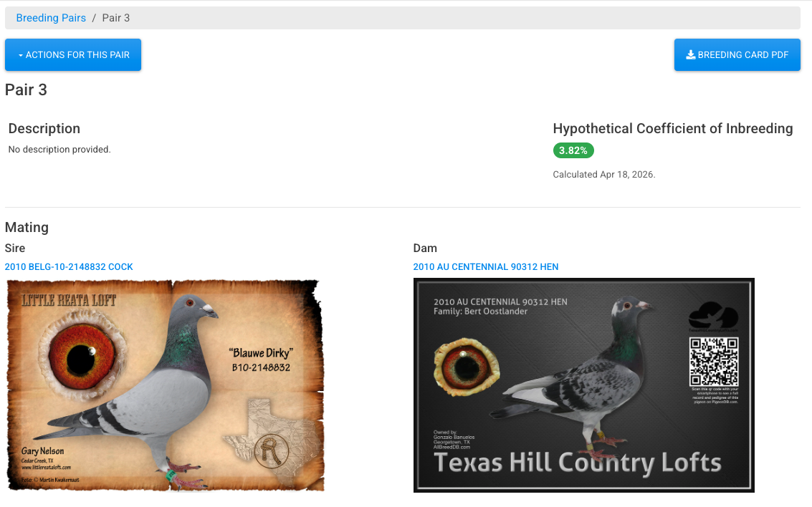Viewport: 812px width, 507px height.
Task: Click the Pair 3 page heading
Action: tap(26, 90)
